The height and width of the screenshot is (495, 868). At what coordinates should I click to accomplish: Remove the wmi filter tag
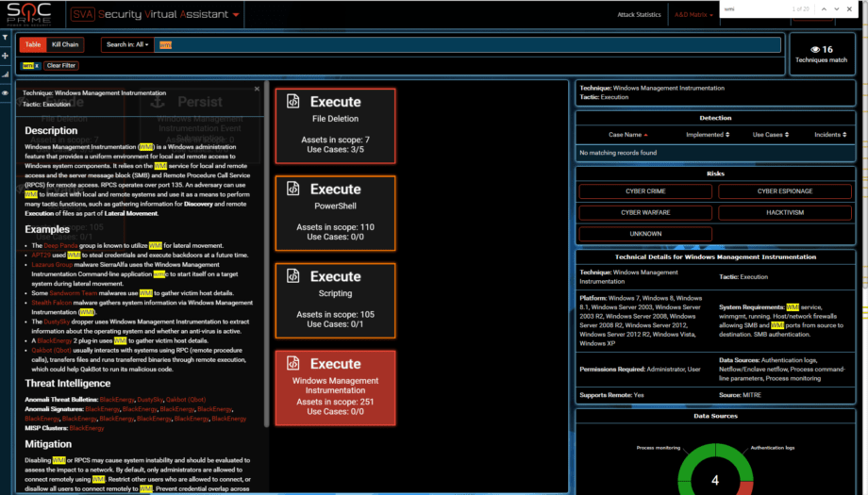coord(36,66)
